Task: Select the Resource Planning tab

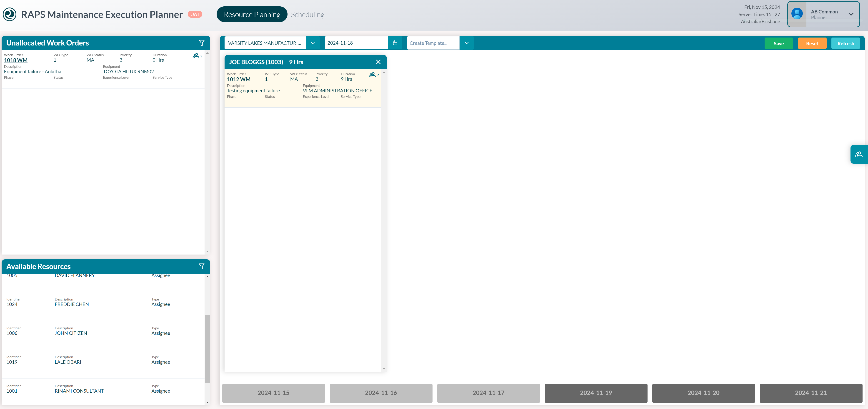Action: tap(252, 15)
